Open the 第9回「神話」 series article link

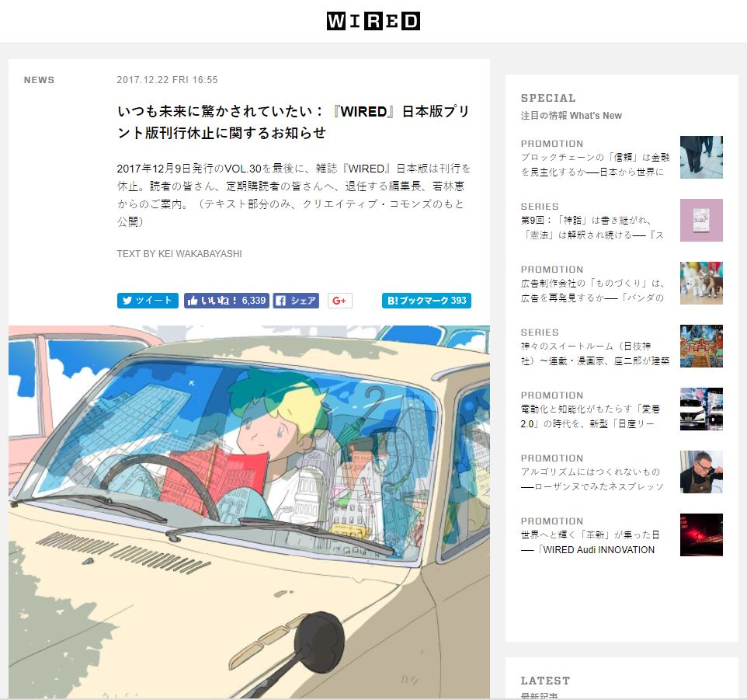(x=592, y=228)
